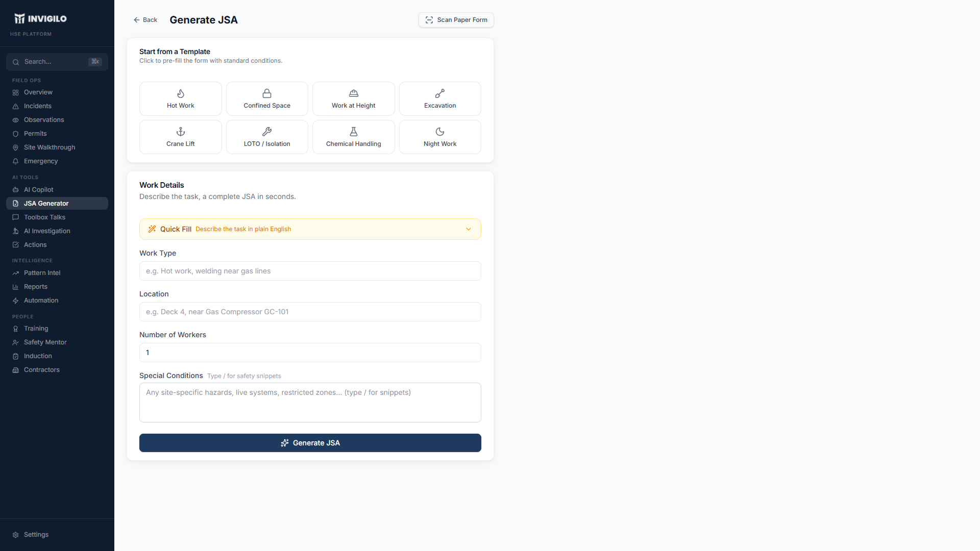Image resolution: width=980 pixels, height=551 pixels.
Task: Click into the Special Conditions textarea
Action: point(310,403)
